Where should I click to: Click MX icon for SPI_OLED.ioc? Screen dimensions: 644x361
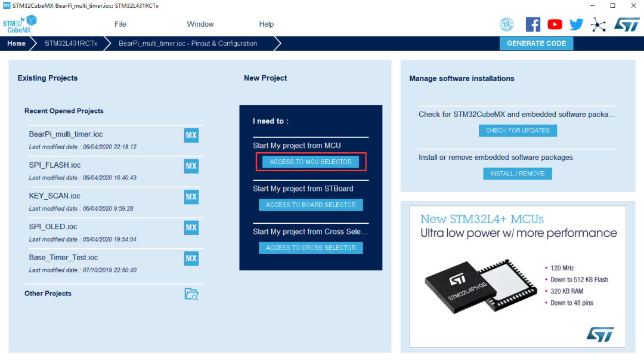pos(191,227)
